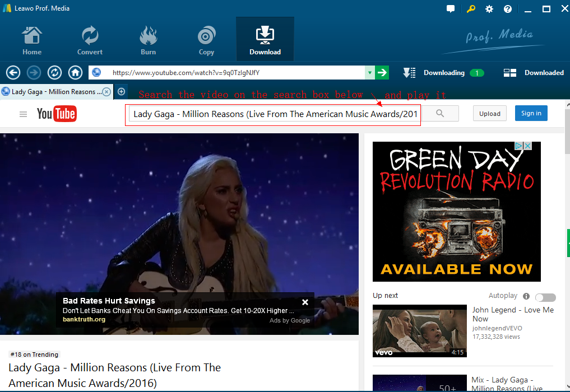Go to browser home page
Screen dimensions: 570x392
pyautogui.click(x=75, y=73)
